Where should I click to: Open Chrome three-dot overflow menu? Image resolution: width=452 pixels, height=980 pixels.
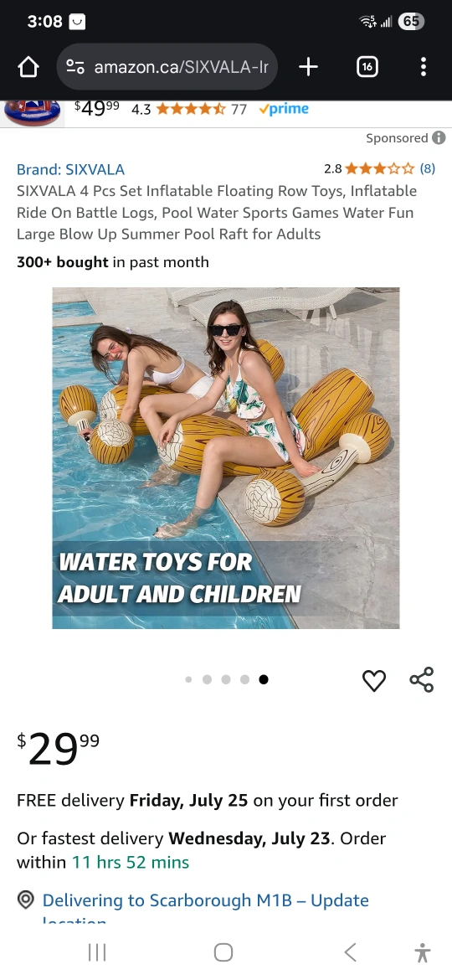424,67
